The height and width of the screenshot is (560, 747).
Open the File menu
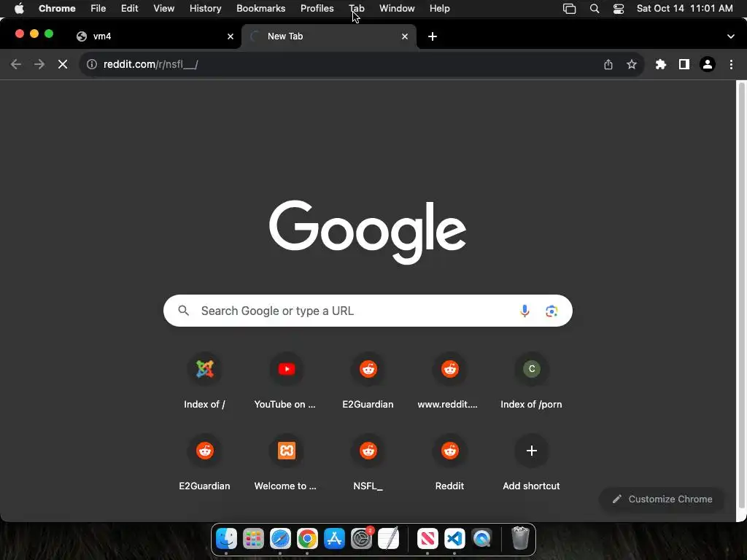pos(98,9)
